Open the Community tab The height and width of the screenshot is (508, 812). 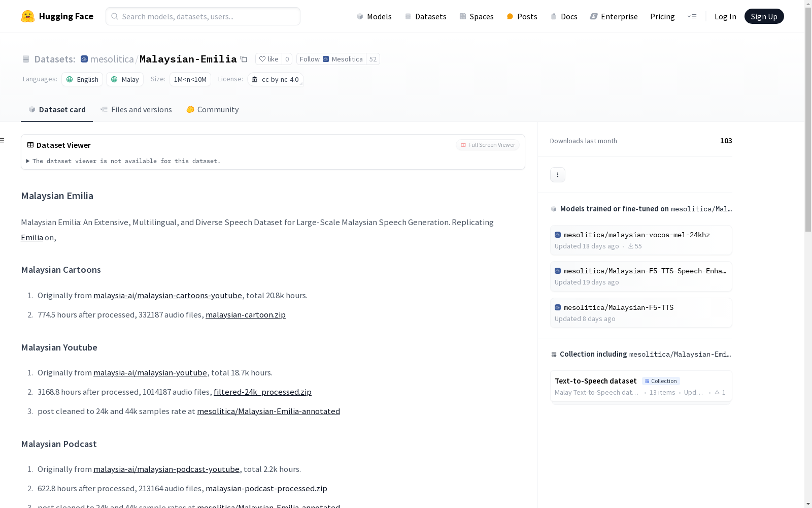(x=212, y=110)
